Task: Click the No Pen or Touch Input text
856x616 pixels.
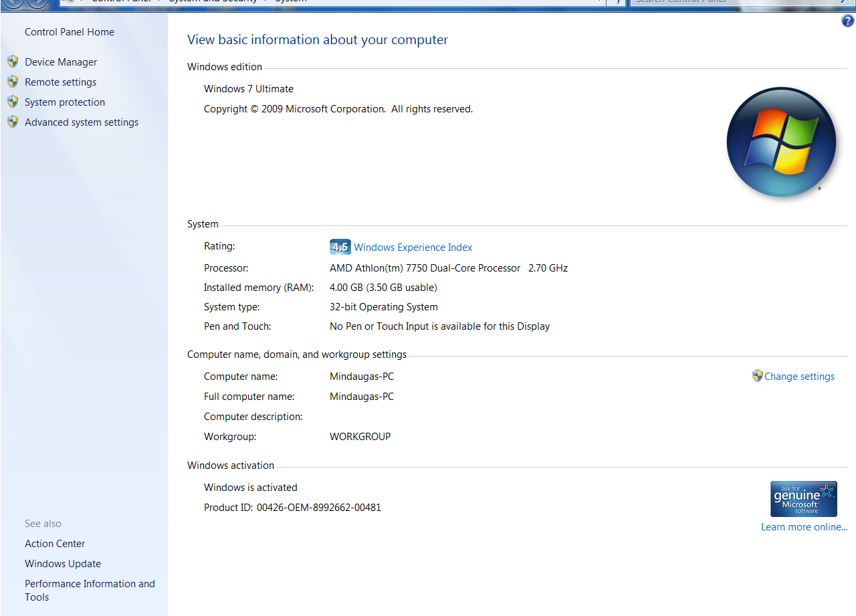Action: point(439,326)
